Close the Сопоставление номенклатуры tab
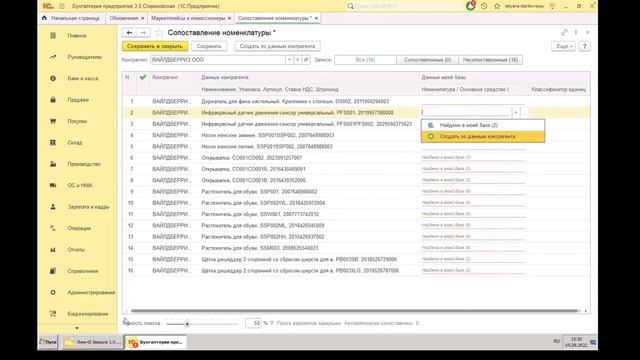Screen dimensions: 640x360 click(316, 18)
